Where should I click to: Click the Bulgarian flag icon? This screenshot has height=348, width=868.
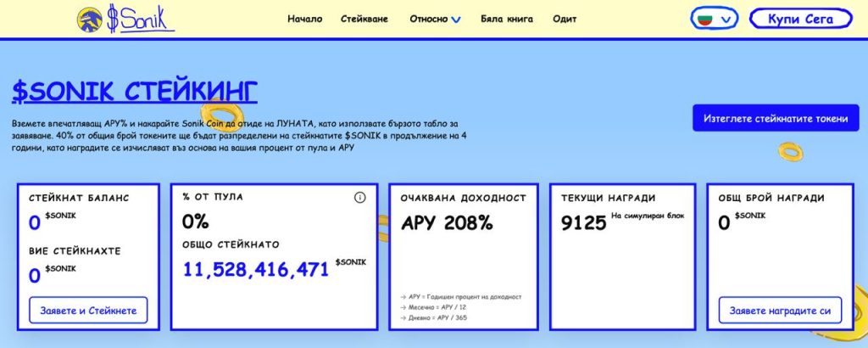click(703, 19)
